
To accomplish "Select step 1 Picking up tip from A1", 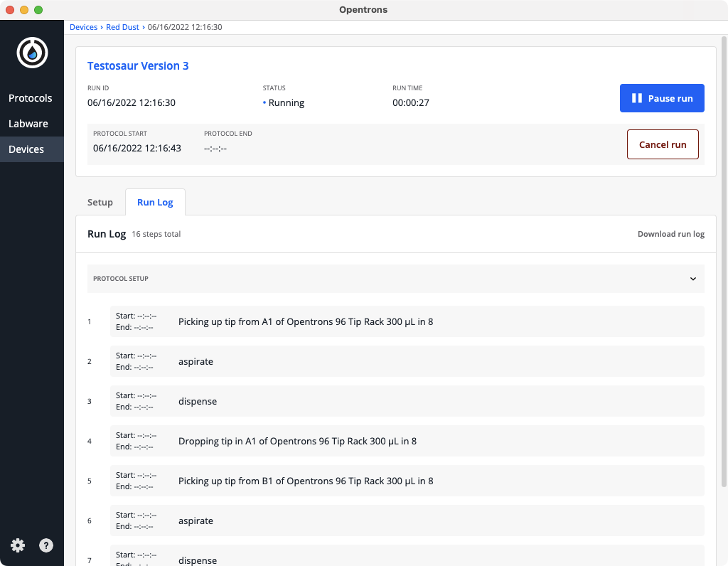I will click(x=407, y=321).
